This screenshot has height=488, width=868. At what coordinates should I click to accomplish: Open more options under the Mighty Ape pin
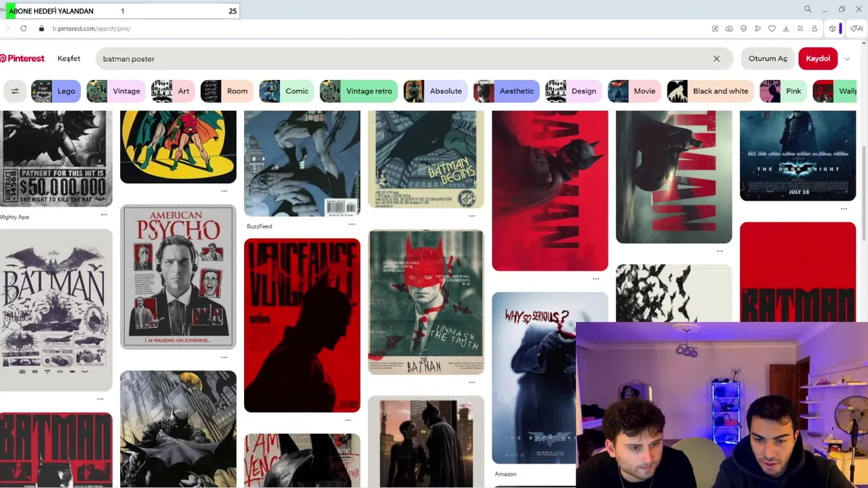104,214
